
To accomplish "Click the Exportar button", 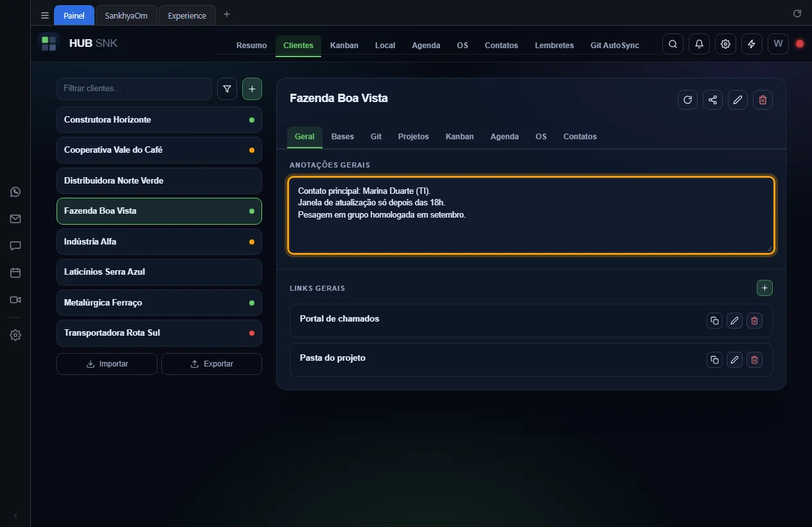I will click(x=211, y=364).
